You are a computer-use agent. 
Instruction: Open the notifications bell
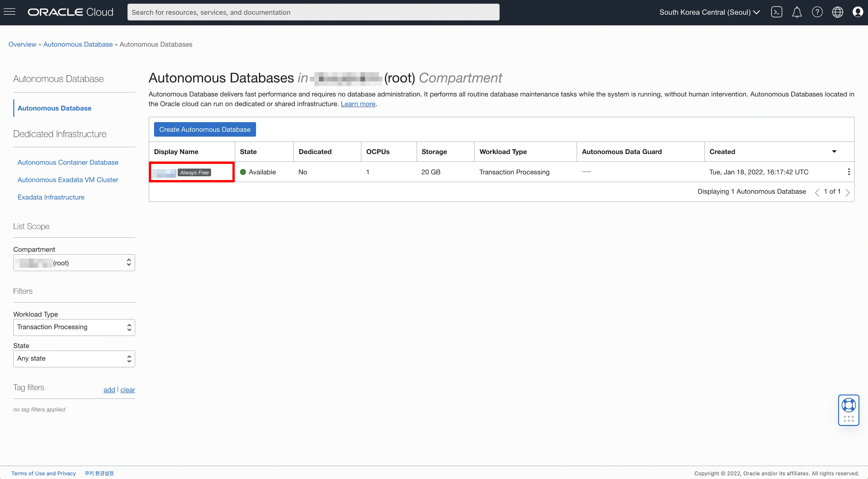click(796, 12)
